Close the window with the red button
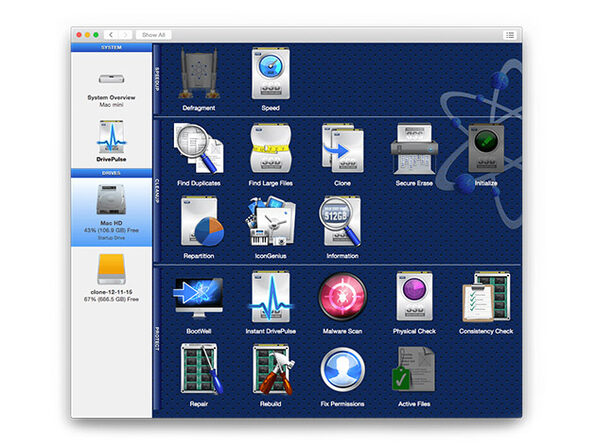The width and height of the screenshot is (596, 447). pos(79,35)
